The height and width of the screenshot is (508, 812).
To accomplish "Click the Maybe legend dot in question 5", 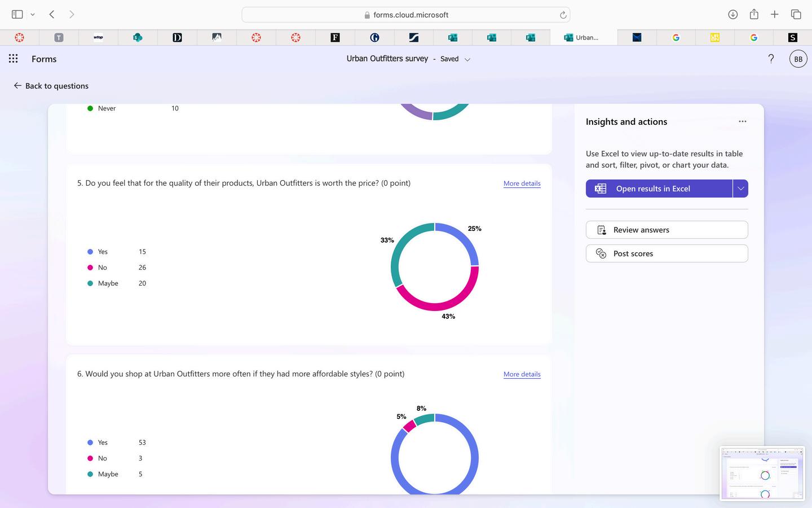I will point(90,283).
